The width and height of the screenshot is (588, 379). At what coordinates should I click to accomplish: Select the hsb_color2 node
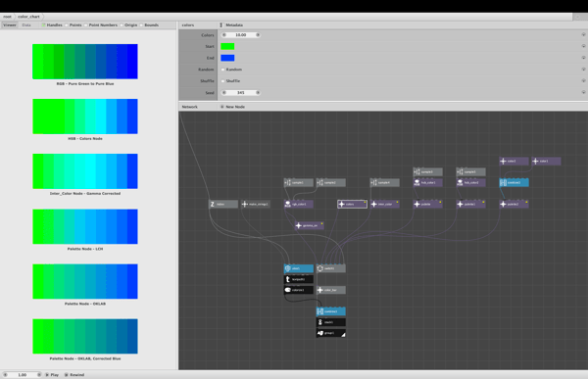tap(471, 182)
